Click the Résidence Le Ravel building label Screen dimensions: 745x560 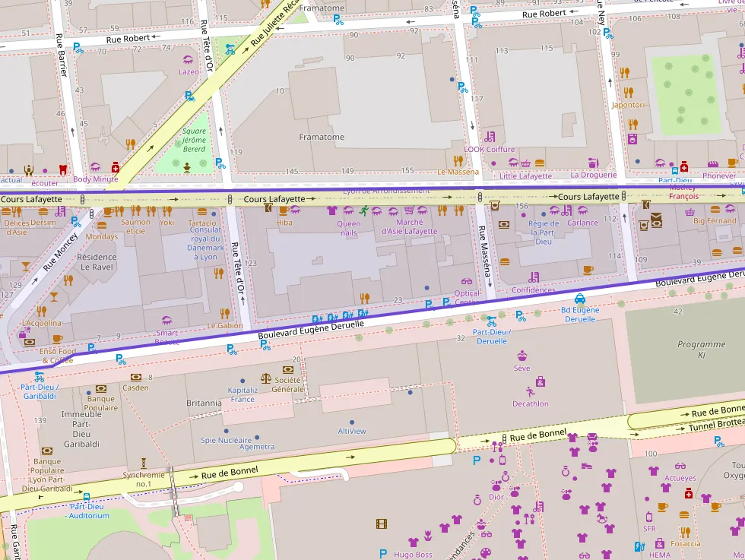[97, 262]
